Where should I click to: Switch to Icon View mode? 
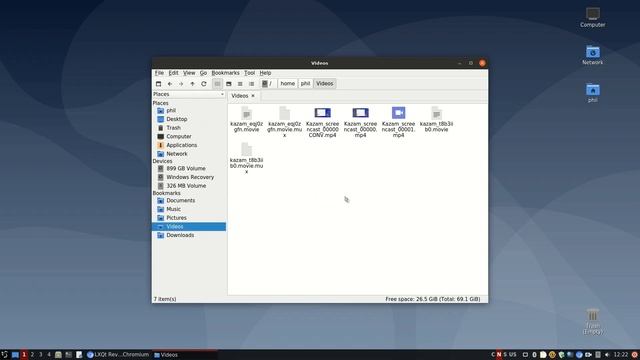pos(218,84)
